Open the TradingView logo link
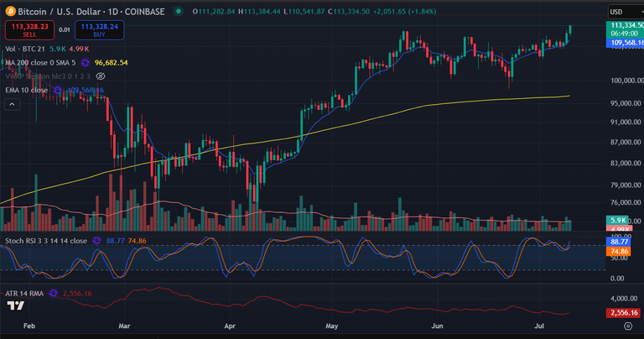The height and width of the screenshot is (339, 644). click(x=16, y=305)
